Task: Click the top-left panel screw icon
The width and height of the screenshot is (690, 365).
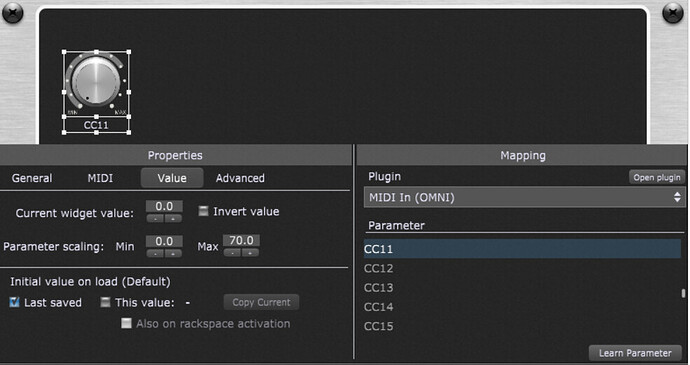Action: tap(12, 13)
